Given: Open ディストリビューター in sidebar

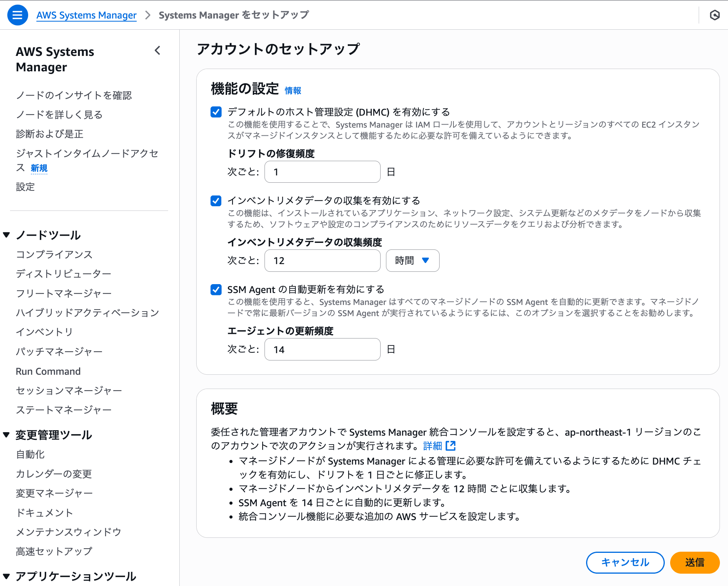Looking at the screenshot, I should [64, 274].
